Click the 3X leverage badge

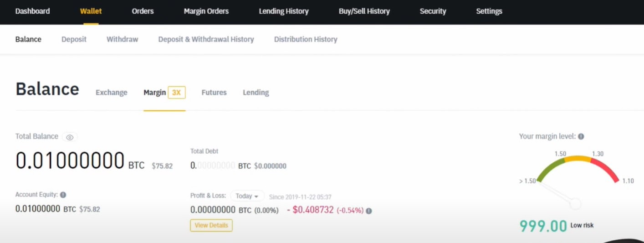tap(176, 93)
